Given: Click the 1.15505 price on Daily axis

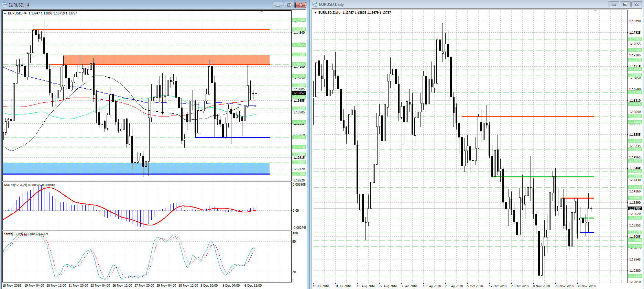Looking at the screenshot, I should [x=635, y=135].
